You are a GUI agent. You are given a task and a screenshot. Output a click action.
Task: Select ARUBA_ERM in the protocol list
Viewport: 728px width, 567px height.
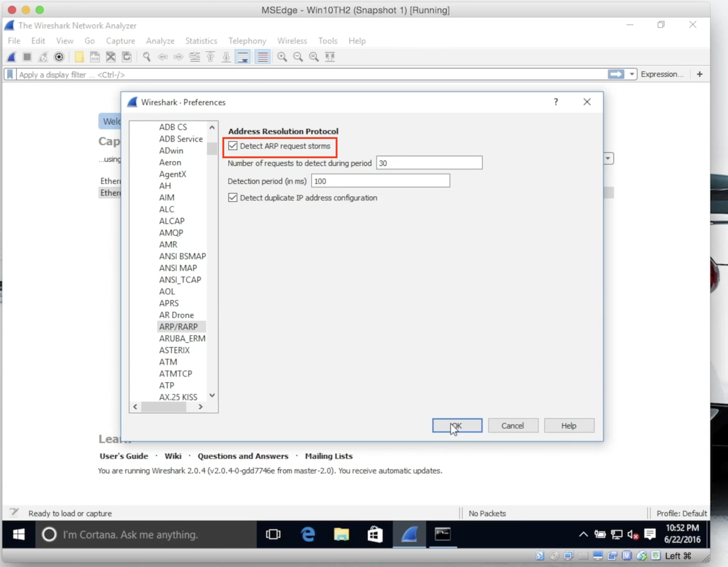[x=182, y=338]
